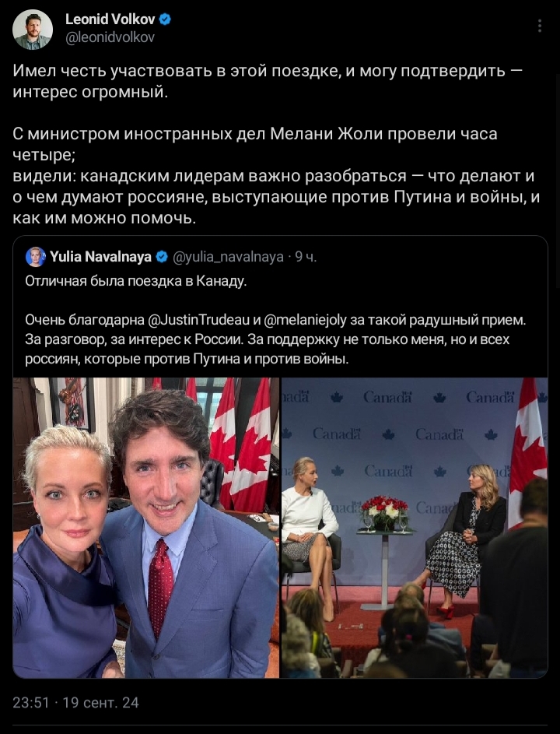This screenshot has height=734, width=560.
Task: Open the Yulia Navalnaya display name
Action: (x=100, y=257)
